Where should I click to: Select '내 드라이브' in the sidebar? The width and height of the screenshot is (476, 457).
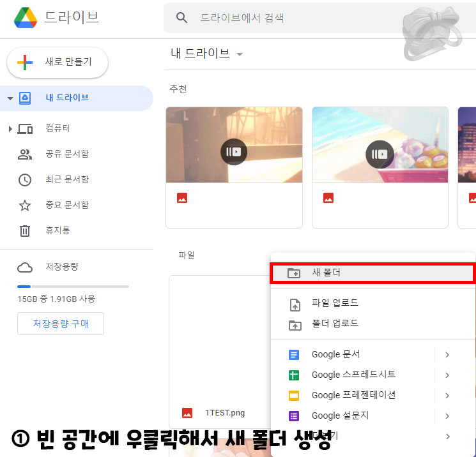click(77, 98)
